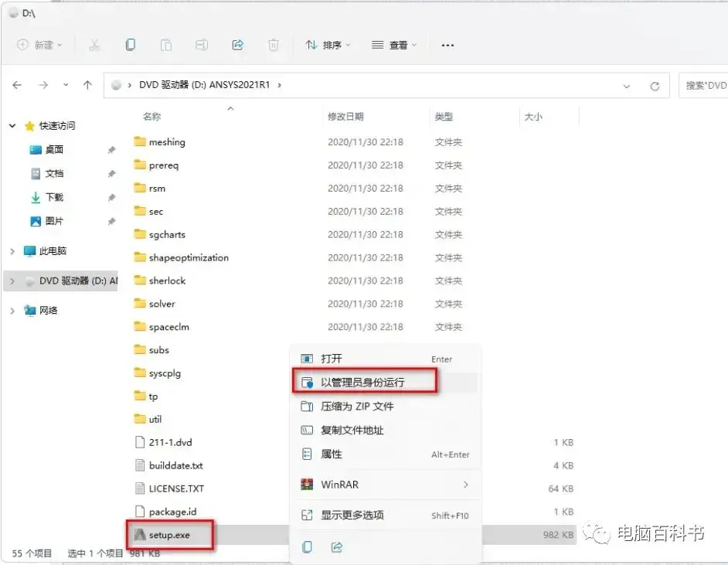This screenshot has width=728, height=565.
Task: Expand WinRAR submenu arrow
Action: [x=466, y=485]
